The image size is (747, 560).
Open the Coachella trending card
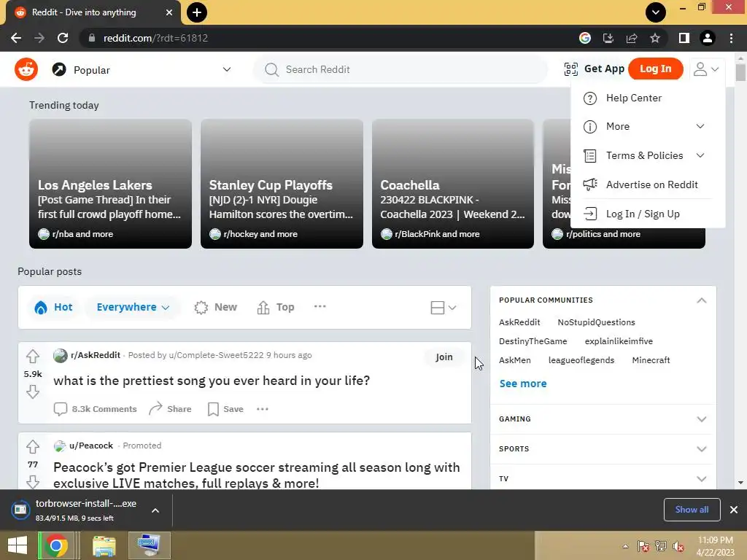pyautogui.click(x=453, y=184)
